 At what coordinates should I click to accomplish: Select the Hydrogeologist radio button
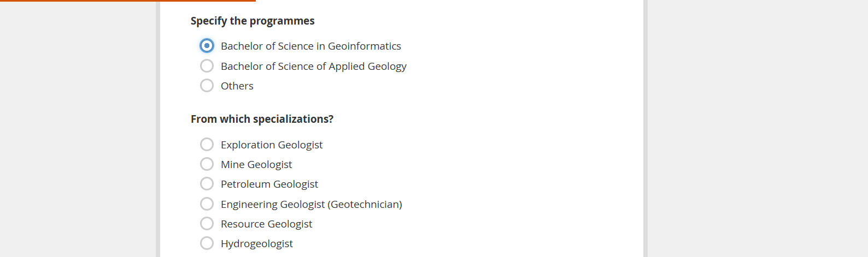click(207, 243)
